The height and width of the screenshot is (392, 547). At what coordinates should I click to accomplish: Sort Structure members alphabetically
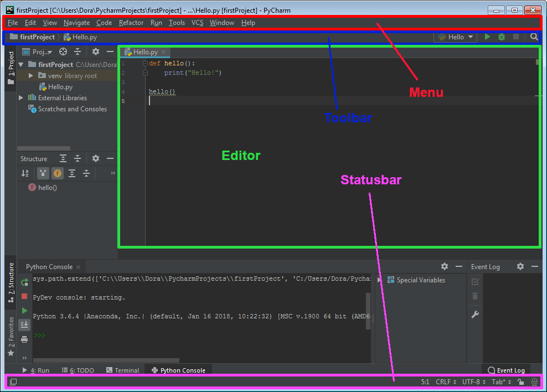(25, 173)
